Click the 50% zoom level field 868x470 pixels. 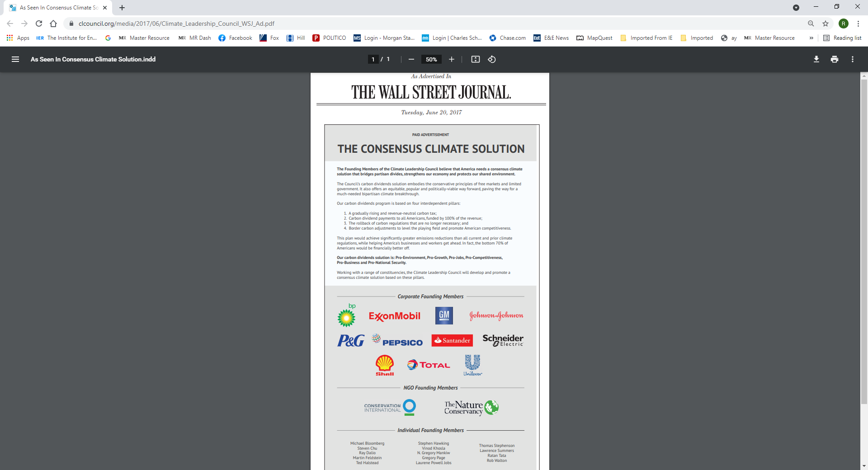point(431,59)
